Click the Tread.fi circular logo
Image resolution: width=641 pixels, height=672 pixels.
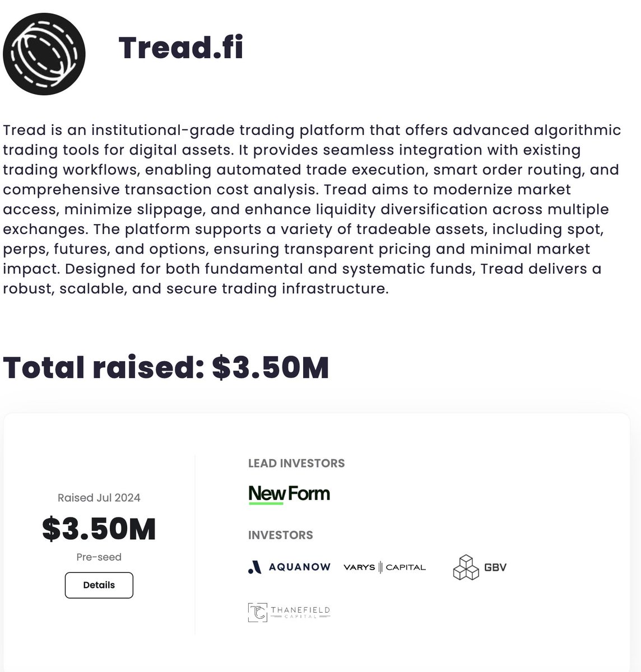[x=44, y=54]
